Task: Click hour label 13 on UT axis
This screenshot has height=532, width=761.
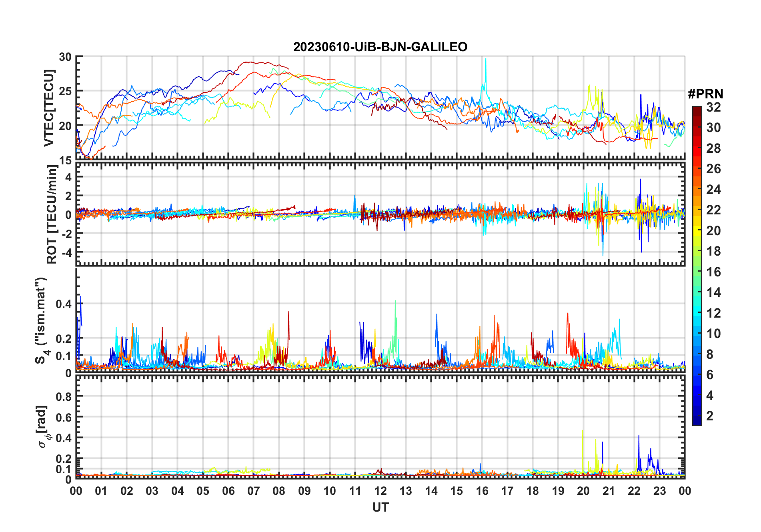Action: pos(406,491)
